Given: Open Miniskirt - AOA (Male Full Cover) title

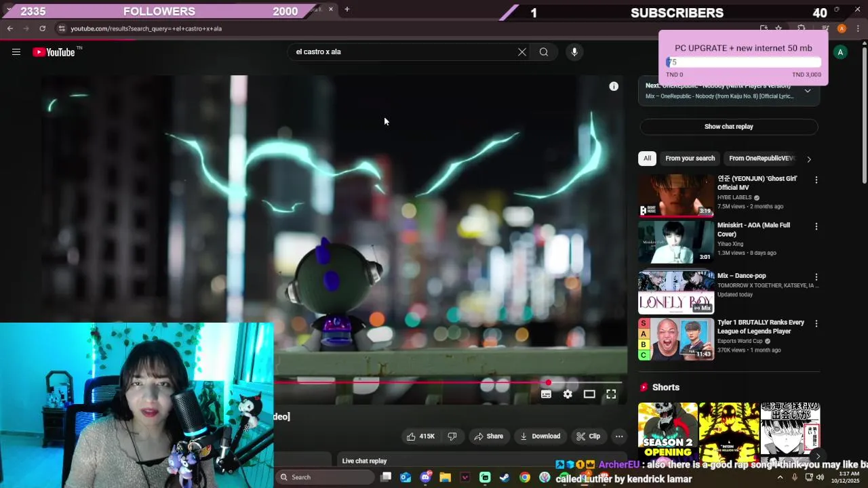Looking at the screenshot, I should pyautogui.click(x=754, y=230).
